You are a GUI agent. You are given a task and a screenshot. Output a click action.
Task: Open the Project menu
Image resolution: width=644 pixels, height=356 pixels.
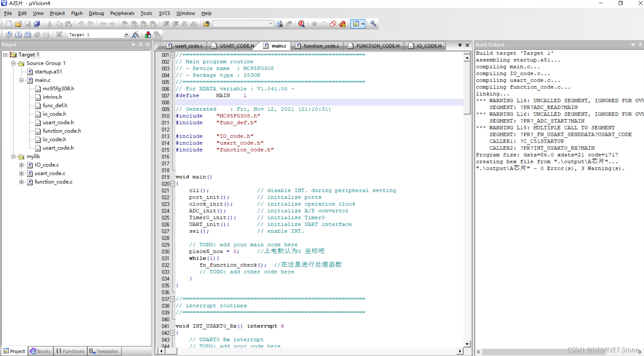pos(57,13)
